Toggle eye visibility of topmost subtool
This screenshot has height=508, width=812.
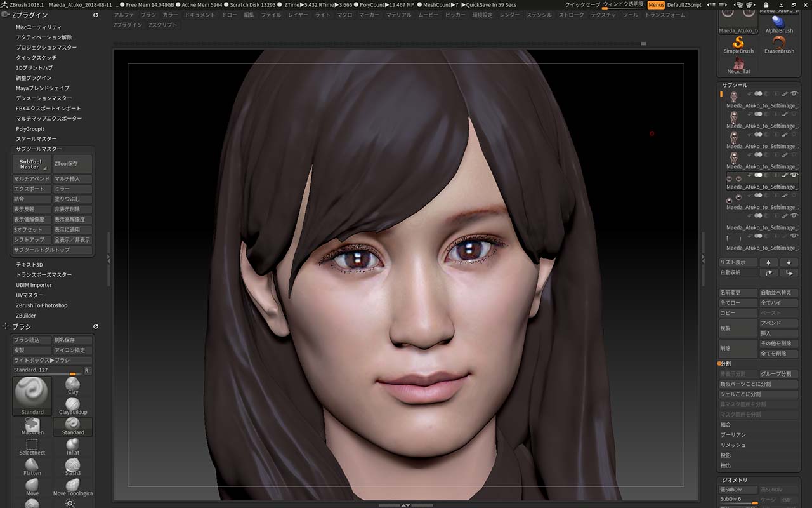coord(794,94)
